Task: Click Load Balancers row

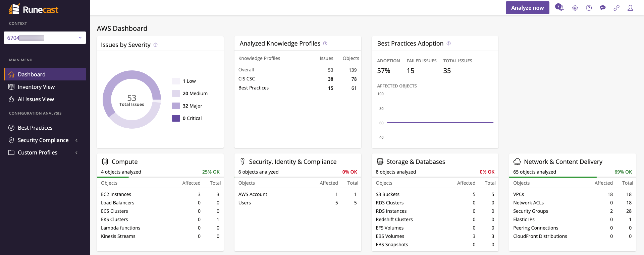Action: [x=160, y=203]
